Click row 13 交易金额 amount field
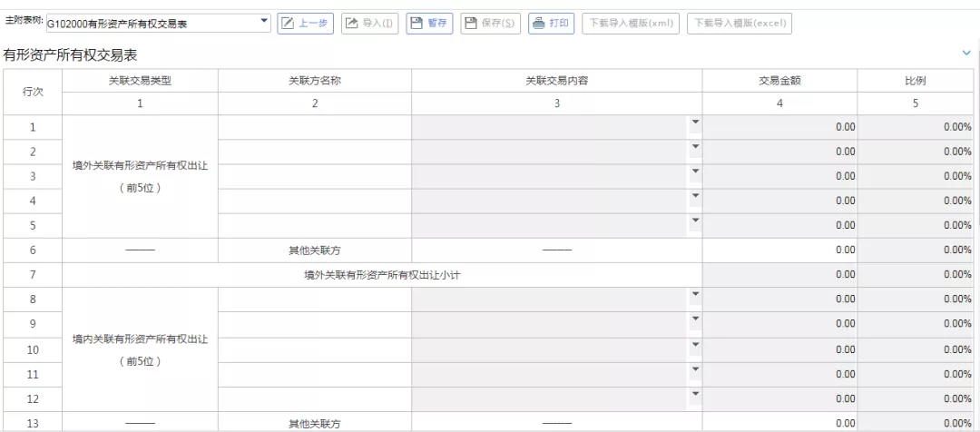 779,423
